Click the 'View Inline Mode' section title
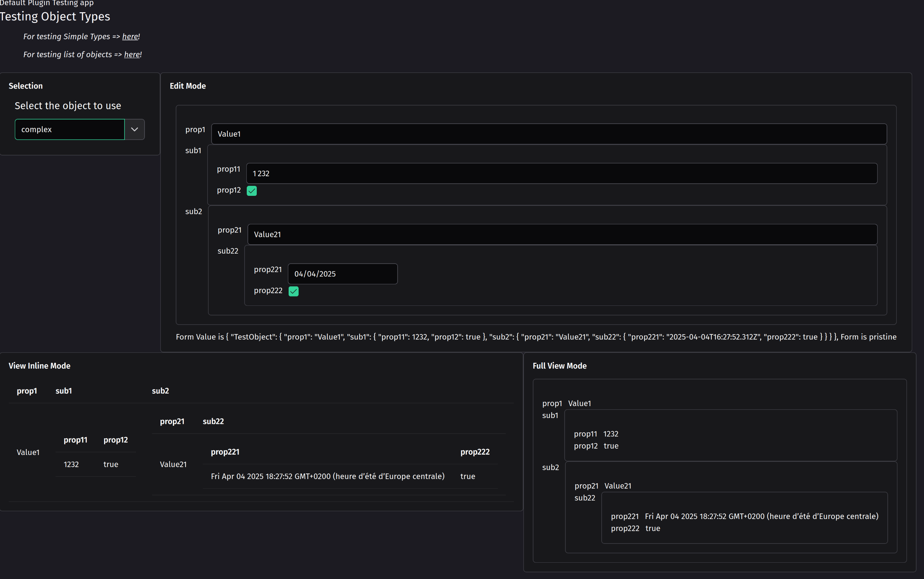 [x=40, y=366]
